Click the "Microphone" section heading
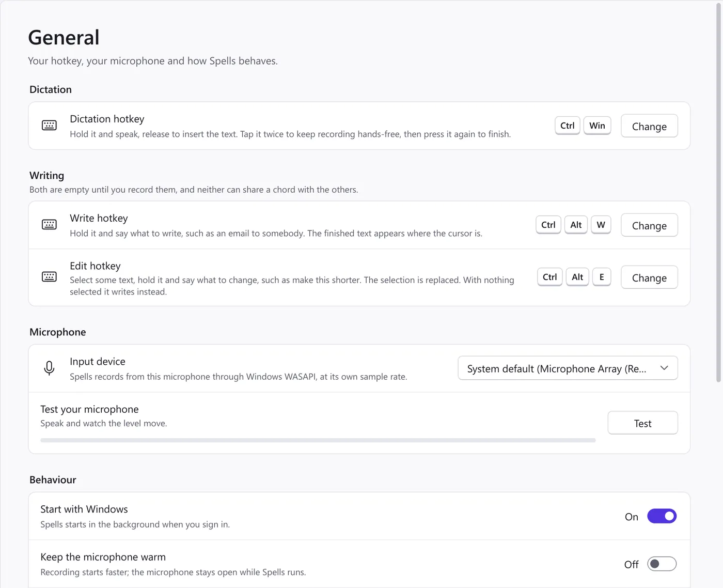 (x=58, y=332)
